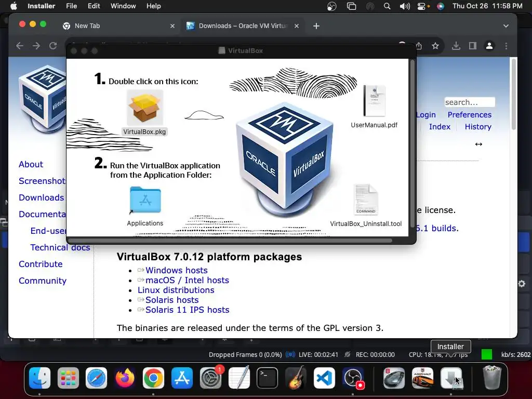Open Launchpad from the dock
Image resolution: width=532 pixels, height=399 pixels.
pos(68,378)
